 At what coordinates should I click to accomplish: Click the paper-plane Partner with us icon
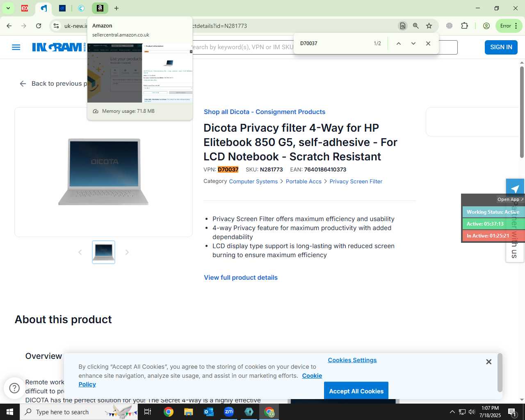515,189
